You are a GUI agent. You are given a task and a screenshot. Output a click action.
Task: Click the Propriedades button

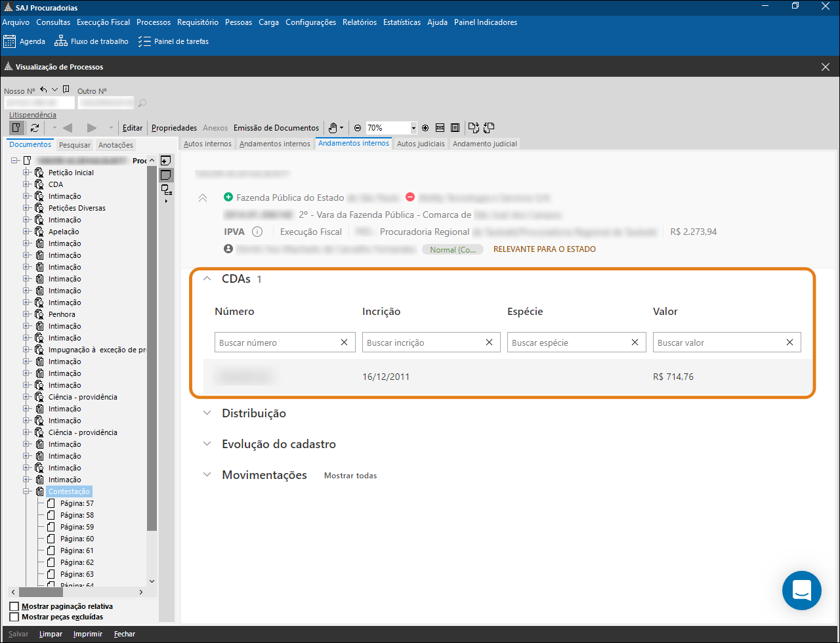(x=174, y=128)
